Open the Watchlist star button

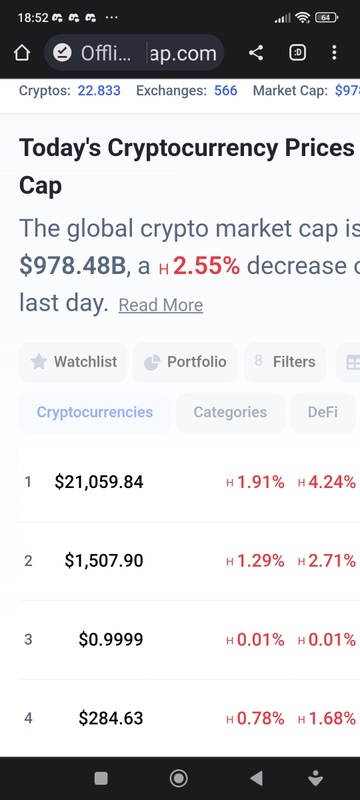pyautogui.click(x=73, y=362)
